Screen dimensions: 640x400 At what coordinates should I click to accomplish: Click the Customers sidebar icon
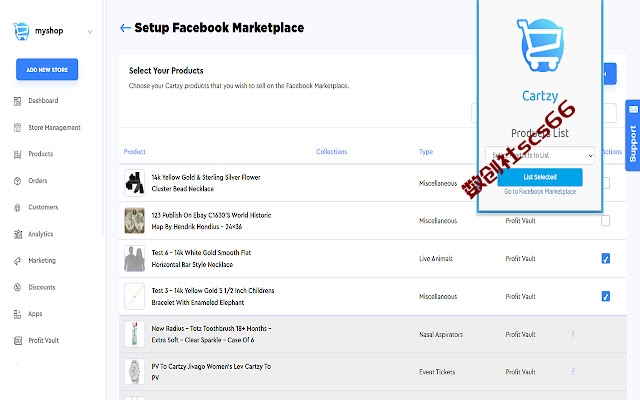tap(18, 208)
